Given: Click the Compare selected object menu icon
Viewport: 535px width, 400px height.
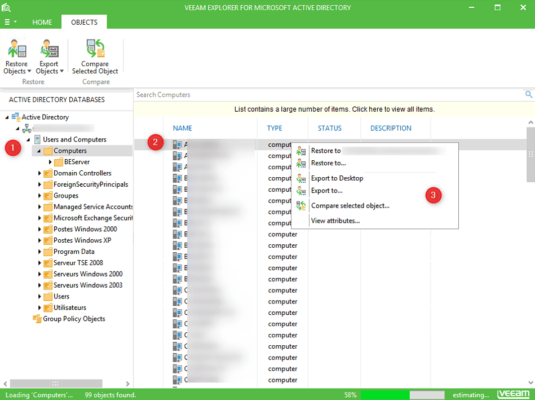Looking at the screenshot, I should (x=301, y=205).
